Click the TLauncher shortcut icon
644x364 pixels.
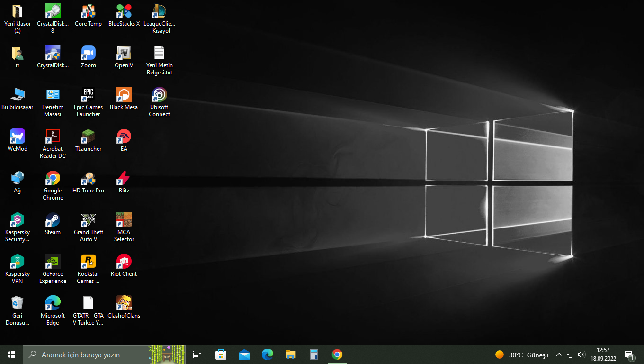click(x=88, y=136)
